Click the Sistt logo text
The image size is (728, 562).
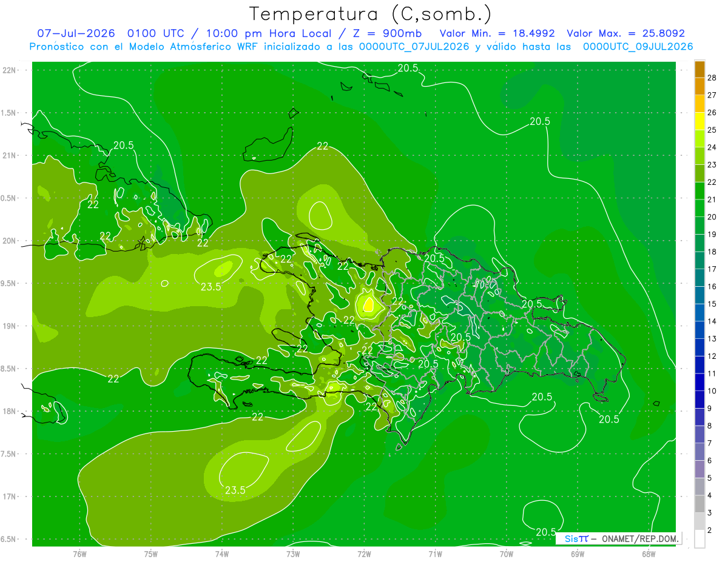click(576, 538)
